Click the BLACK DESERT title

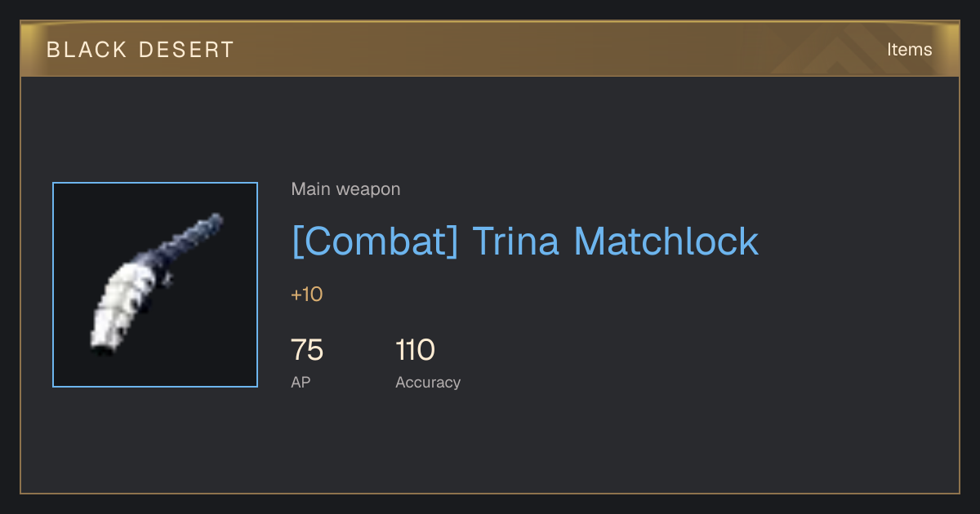(x=140, y=50)
